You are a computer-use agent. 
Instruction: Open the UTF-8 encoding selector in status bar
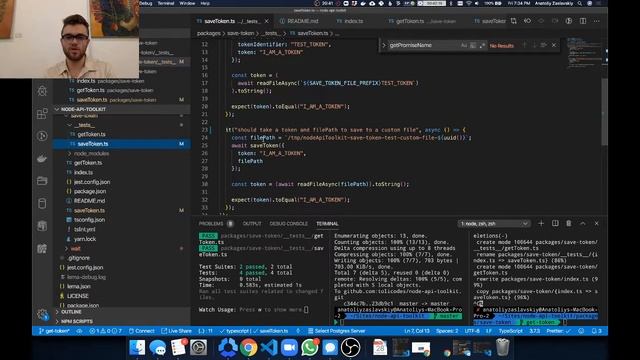(472, 331)
